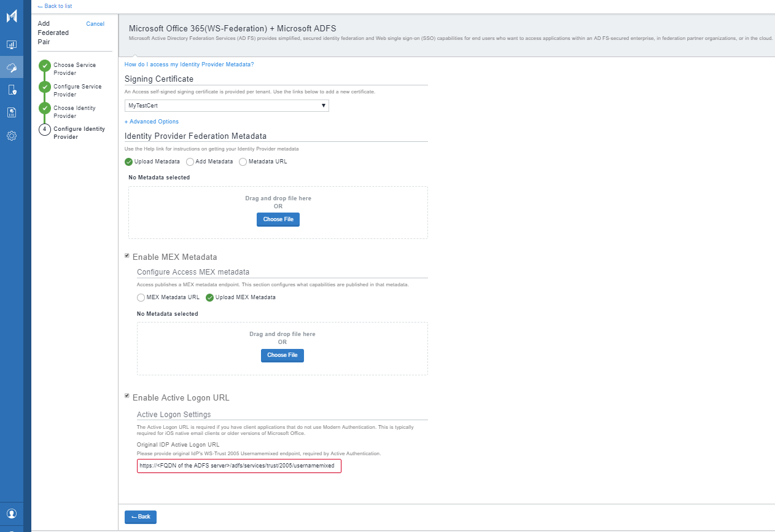This screenshot has height=532, width=775.
Task: Open the dashboard monitor chart icon
Action: [12, 45]
